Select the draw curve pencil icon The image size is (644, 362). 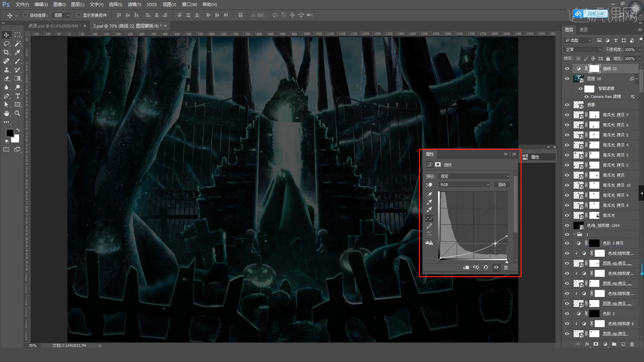point(429,226)
